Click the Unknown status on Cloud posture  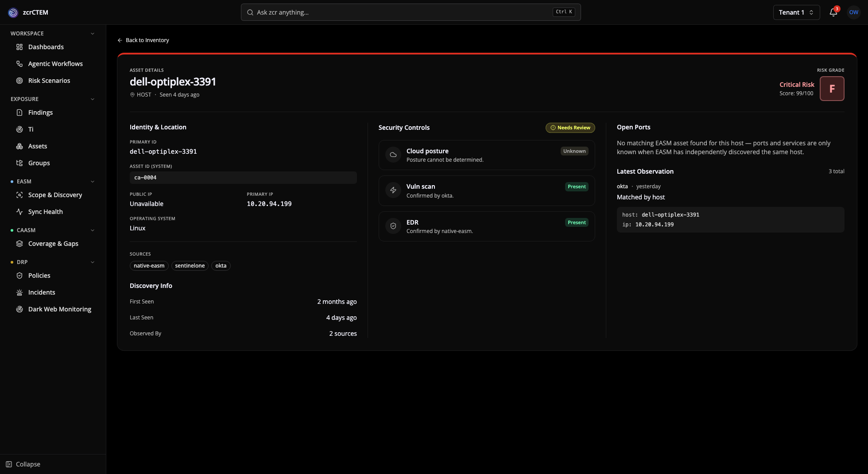(574, 151)
